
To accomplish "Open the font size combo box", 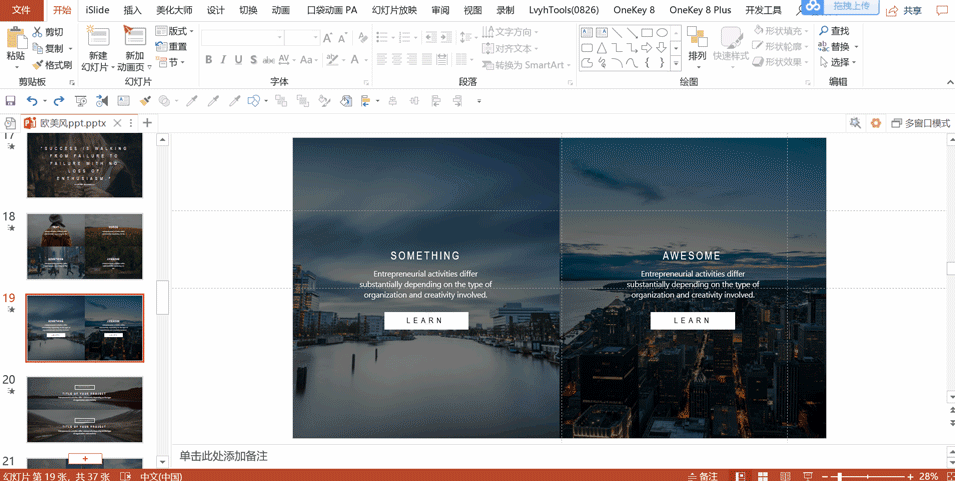I will (301, 38).
